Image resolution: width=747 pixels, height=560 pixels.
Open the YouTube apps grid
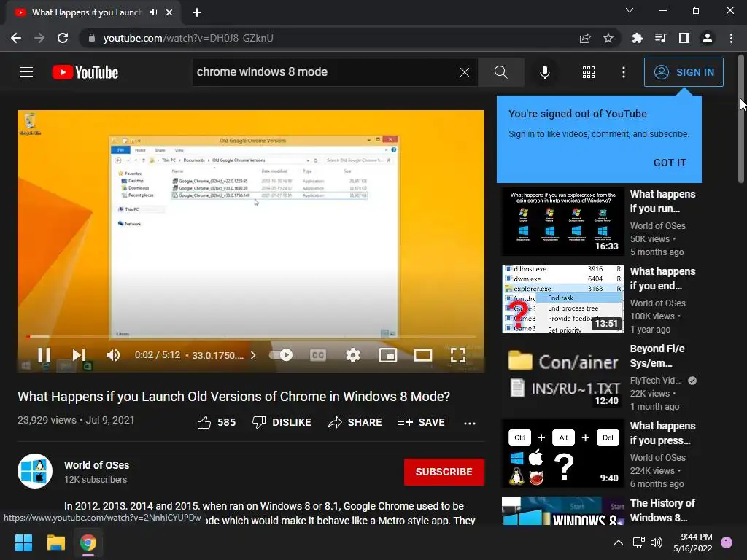pyautogui.click(x=589, y=72)
